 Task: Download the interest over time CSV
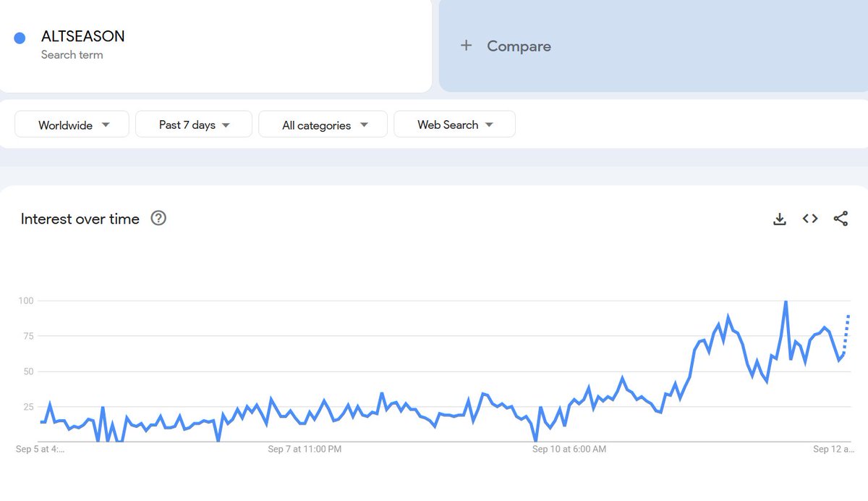[779, 219]
